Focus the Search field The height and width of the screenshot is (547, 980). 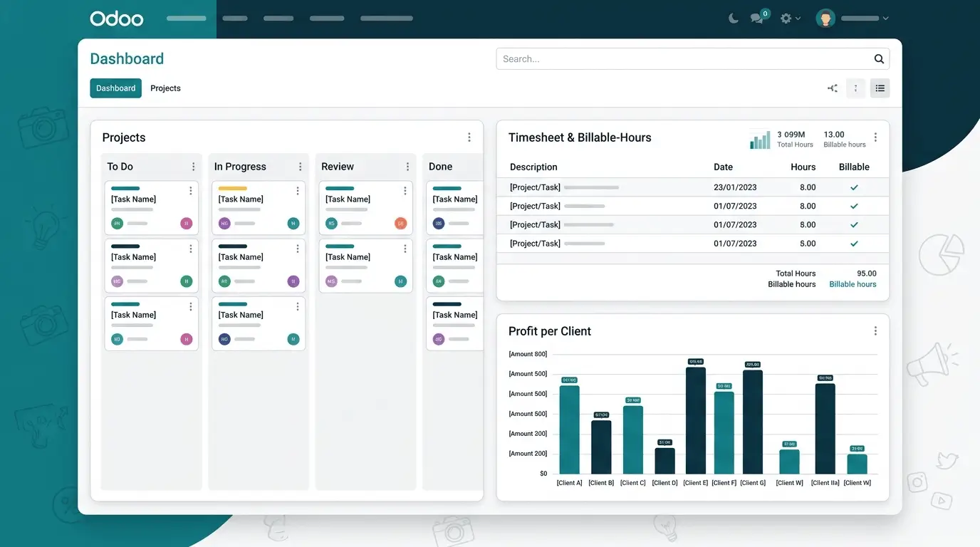click(692, 59)
